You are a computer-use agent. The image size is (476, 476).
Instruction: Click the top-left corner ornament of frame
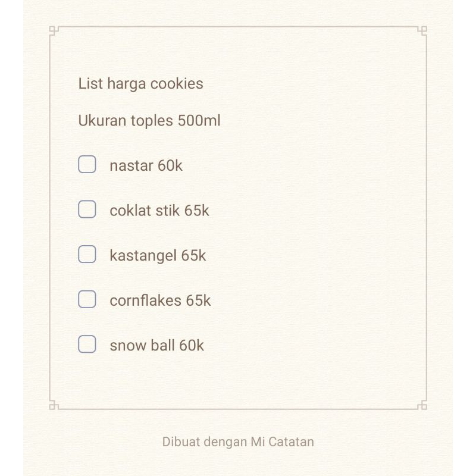pos(54,30)
